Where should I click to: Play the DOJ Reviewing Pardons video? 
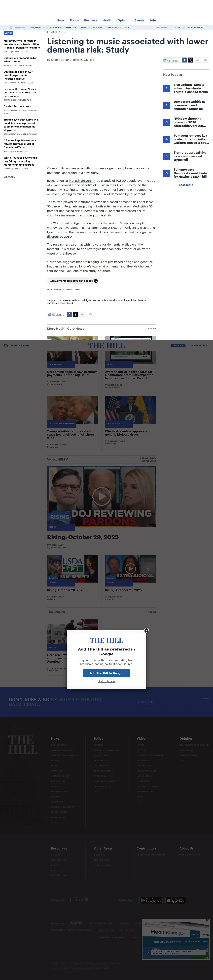[x=102, y=496]
